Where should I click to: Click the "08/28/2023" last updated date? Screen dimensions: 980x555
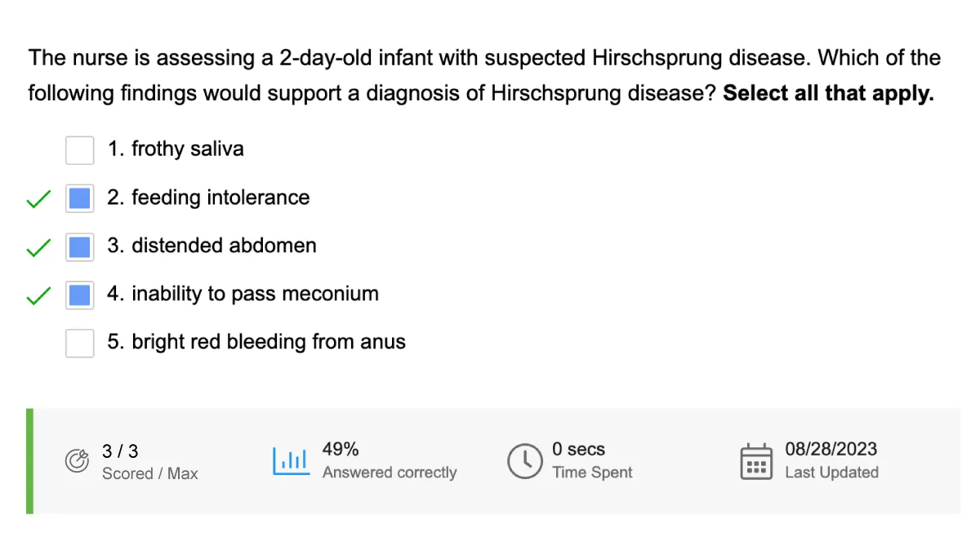coord(831,449)
